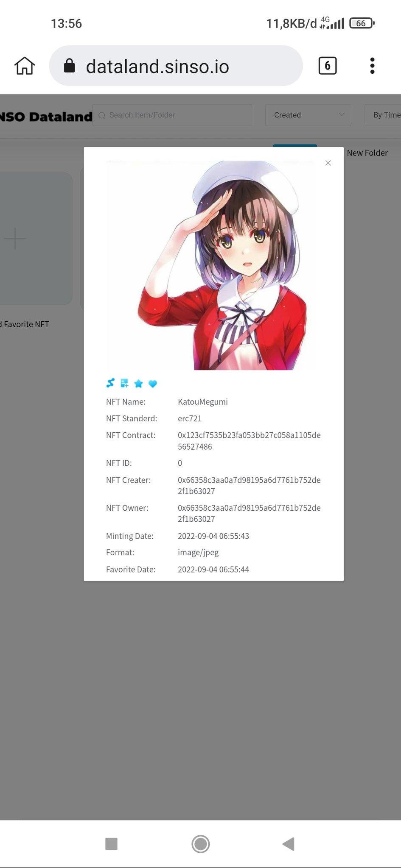The image size is (401, 868).
Task: Open the browser three-dot menu
Action: pyautogui.click(x=372, y=66)
